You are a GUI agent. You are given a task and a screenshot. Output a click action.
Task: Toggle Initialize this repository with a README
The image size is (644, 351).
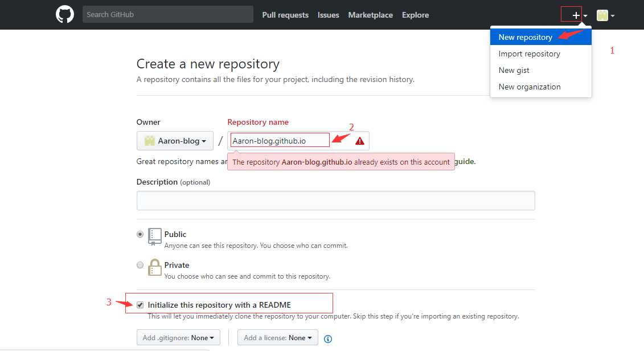[x=140, y=305]
